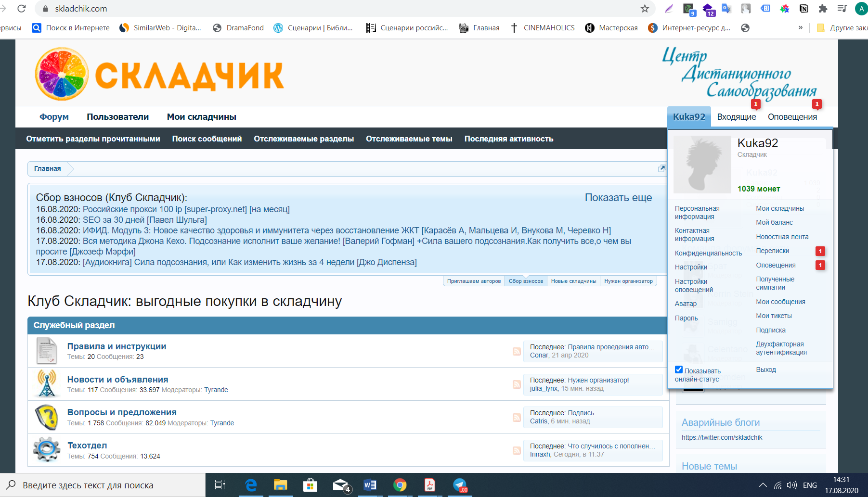Viewport: 868px width, 497px height.
Task: Click the open-in-new-window icon on breadcrumb bar
Action: [x=662, y=168]
